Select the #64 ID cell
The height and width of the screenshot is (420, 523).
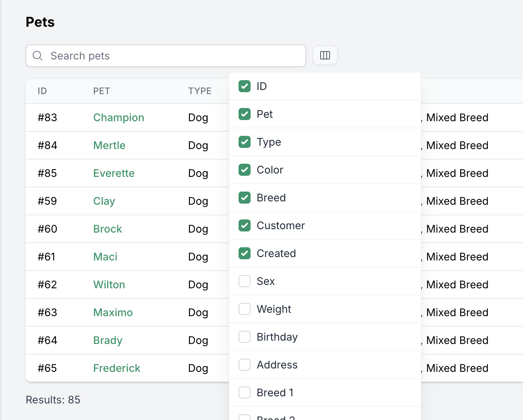tap(47, 340)
